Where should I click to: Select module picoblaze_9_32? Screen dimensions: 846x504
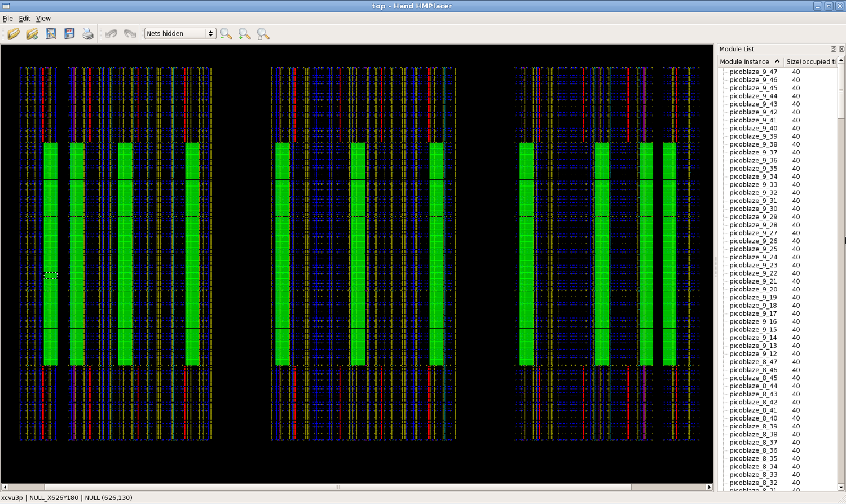coord(753,192)
